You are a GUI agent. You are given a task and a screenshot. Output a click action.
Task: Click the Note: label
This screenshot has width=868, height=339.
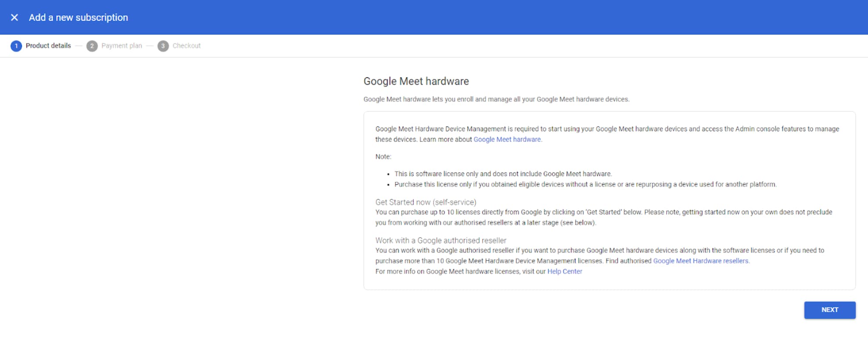coord(383,156)
